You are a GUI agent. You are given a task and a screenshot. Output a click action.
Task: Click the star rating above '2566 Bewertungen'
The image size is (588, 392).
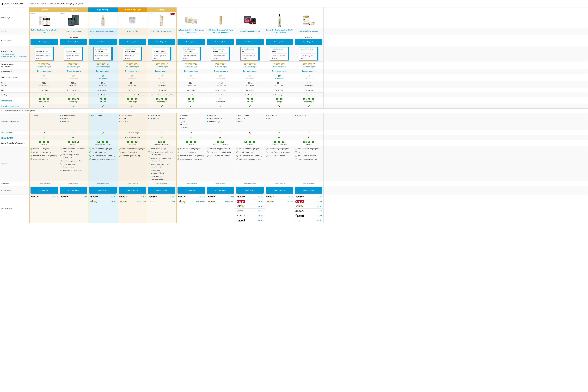tap(279, 64)
